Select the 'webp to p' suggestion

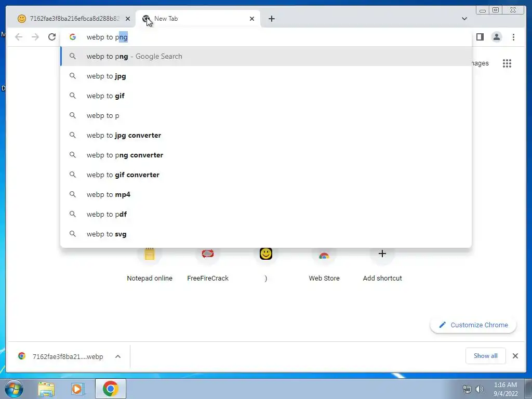click(x=266, y=115)
